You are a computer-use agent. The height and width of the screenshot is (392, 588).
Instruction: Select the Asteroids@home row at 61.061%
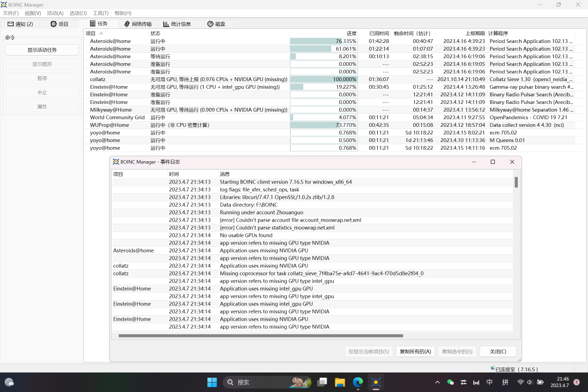[329, 49]
